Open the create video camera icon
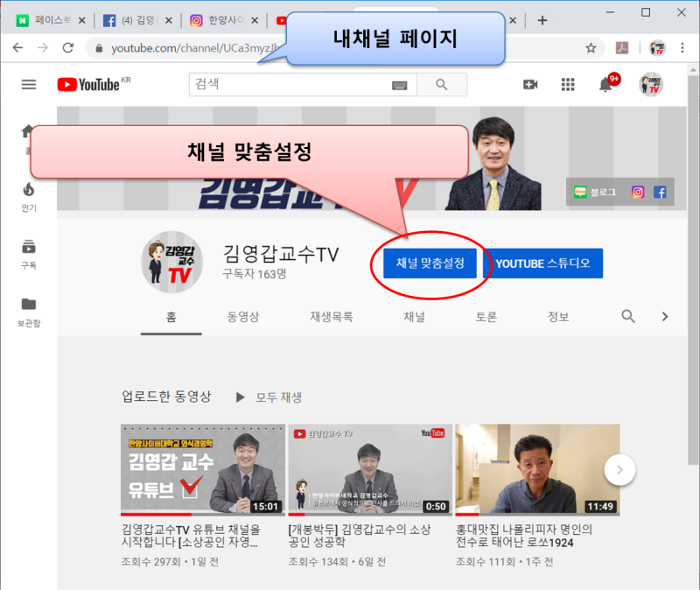The image size is (700, 590). click(530, 84)
